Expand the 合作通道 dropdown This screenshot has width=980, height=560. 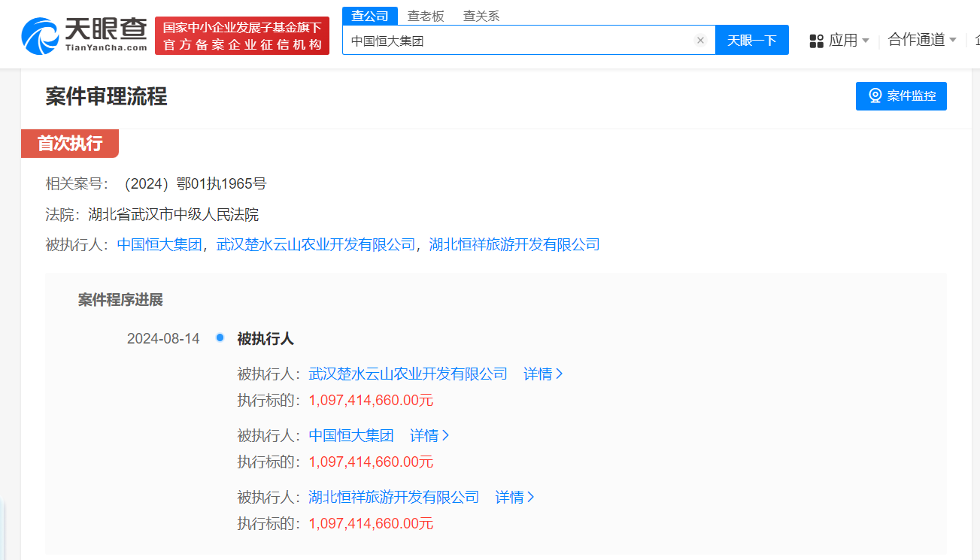918,40
